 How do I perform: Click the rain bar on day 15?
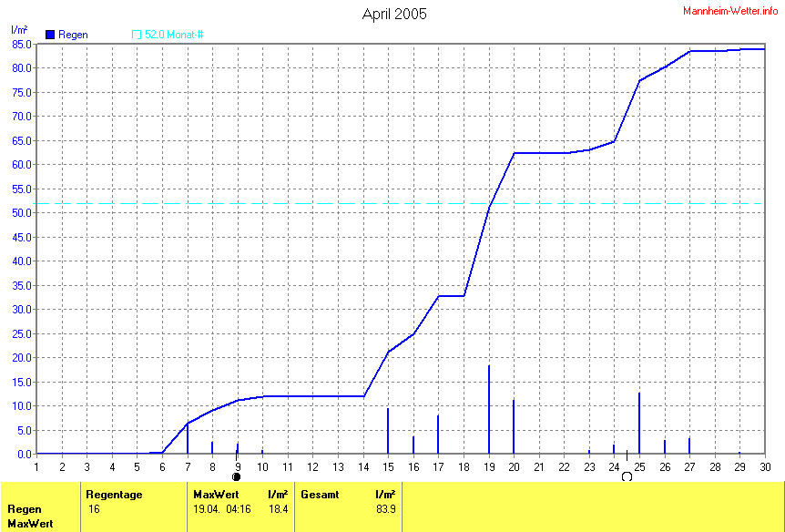pos(388,431)
